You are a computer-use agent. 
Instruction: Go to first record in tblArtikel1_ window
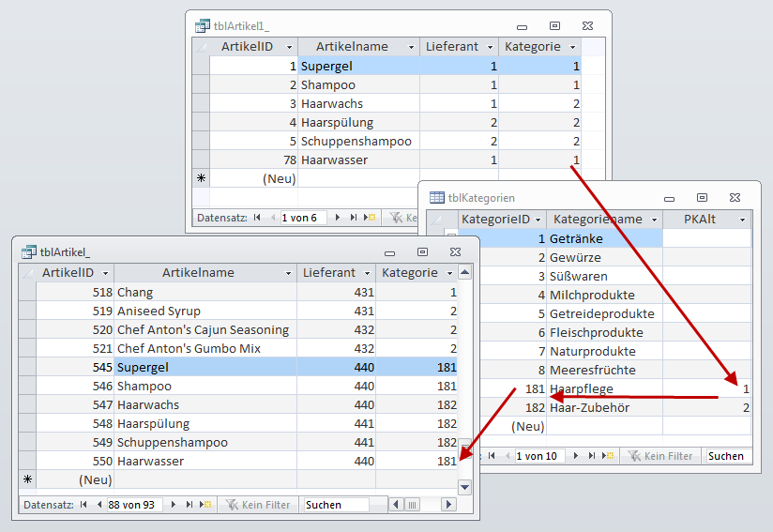[257, 218]
